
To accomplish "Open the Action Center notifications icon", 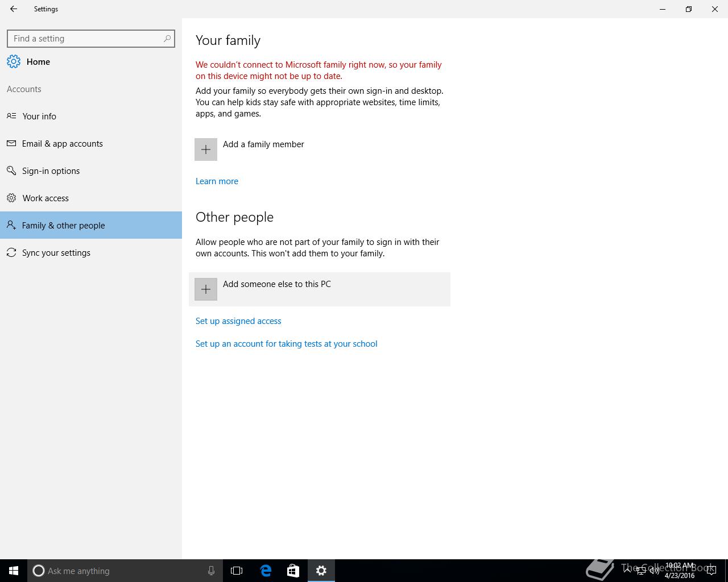I will click(x=711, y=571).
